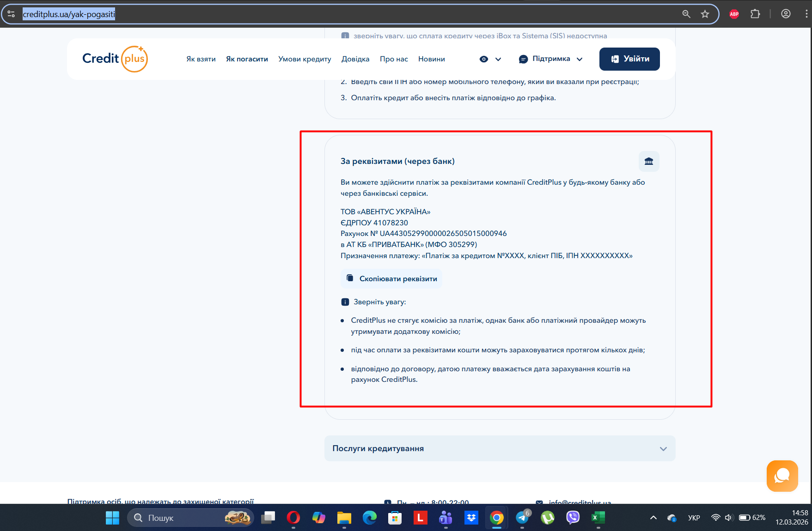812x531 pixels.
Task: Expand the chevron next to the eye icon
Action: pos(498,59)
